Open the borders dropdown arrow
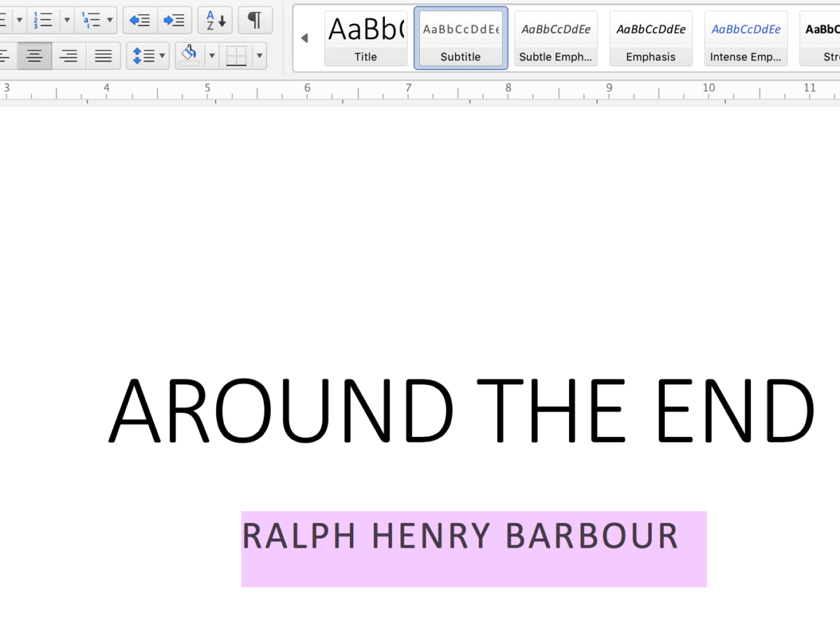Viewport: 840px width, 617px height. tap(260, 55)
